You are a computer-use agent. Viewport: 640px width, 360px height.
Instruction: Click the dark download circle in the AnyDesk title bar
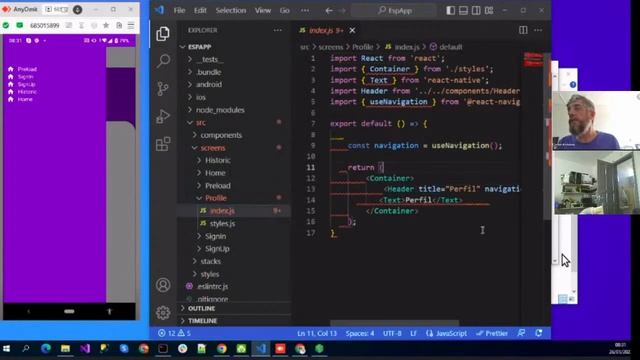click(x=78, y=9)
